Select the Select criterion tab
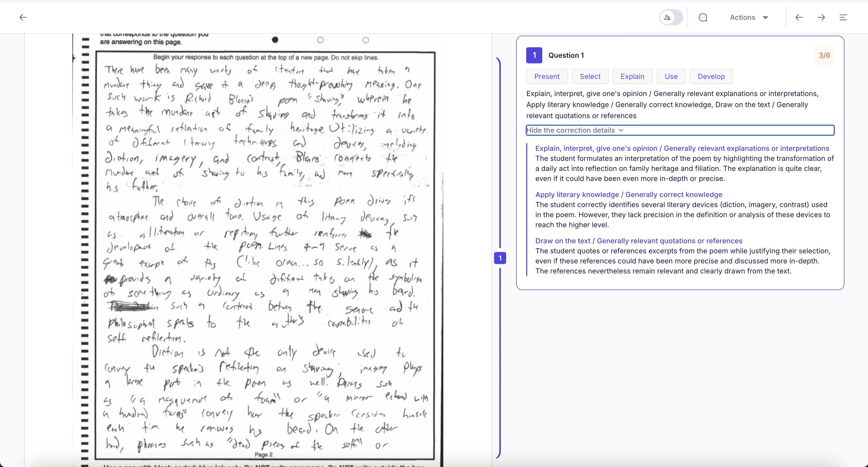868x467 pixels. [x=590, y=76]
